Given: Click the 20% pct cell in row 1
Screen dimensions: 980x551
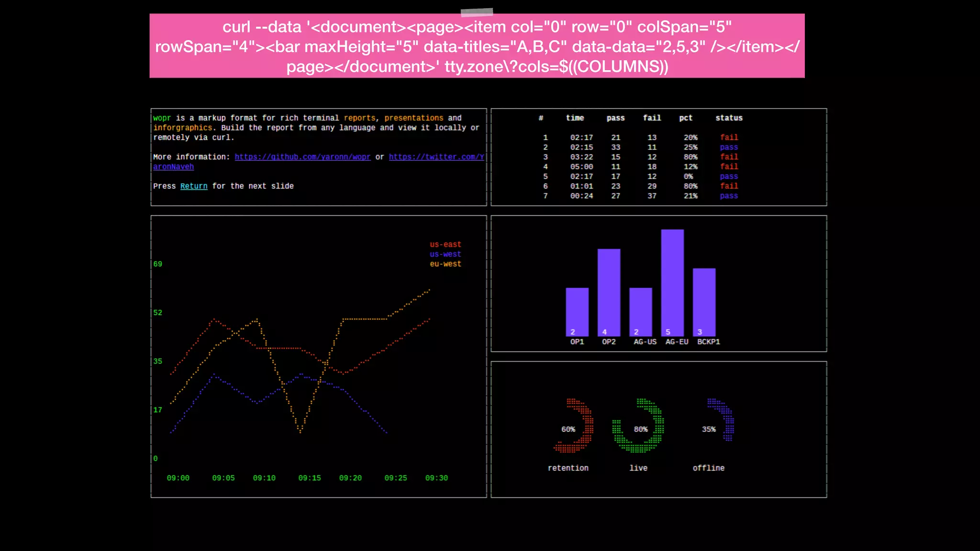Looking at the screenshot, I should click(690, 138).
